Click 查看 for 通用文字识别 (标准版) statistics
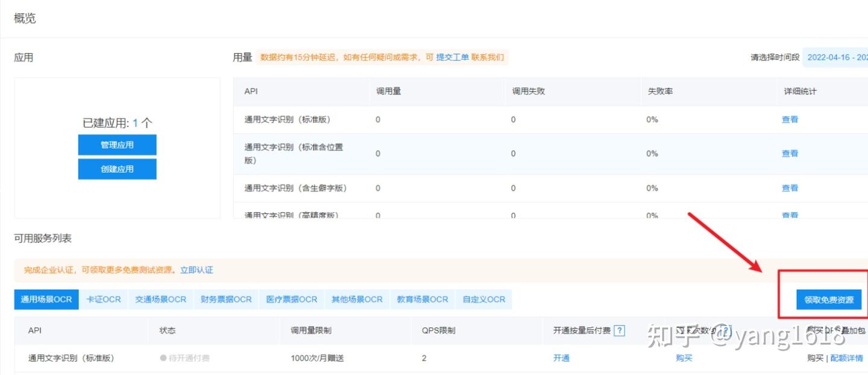The height and width of the screenshot is (375, 868). [790, 119]
